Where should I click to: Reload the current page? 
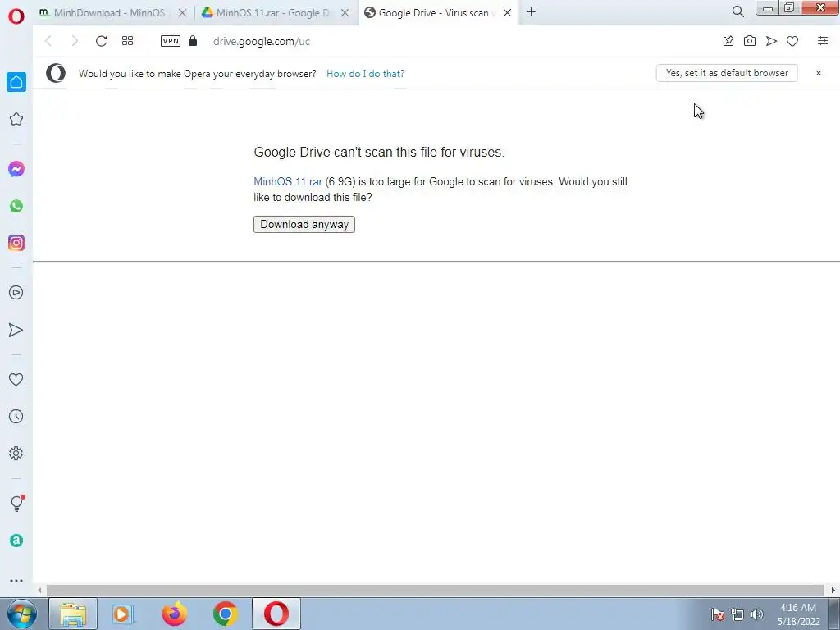(101, 41)
